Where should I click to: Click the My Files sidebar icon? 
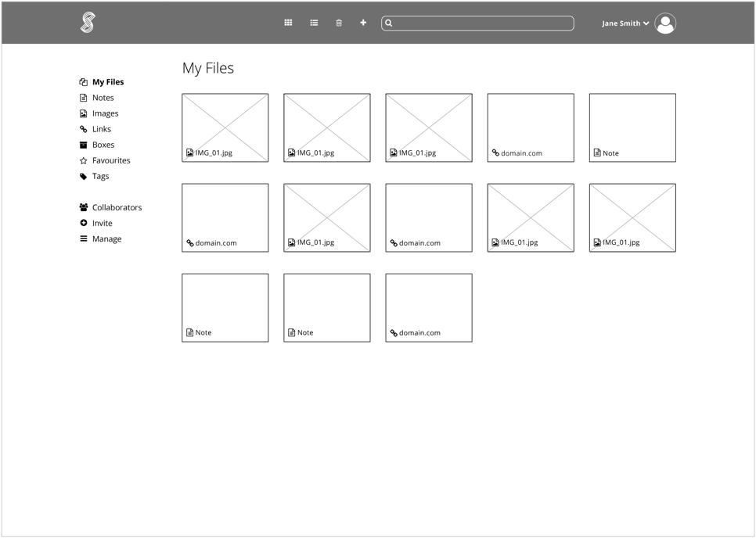(x=84, y=82)
